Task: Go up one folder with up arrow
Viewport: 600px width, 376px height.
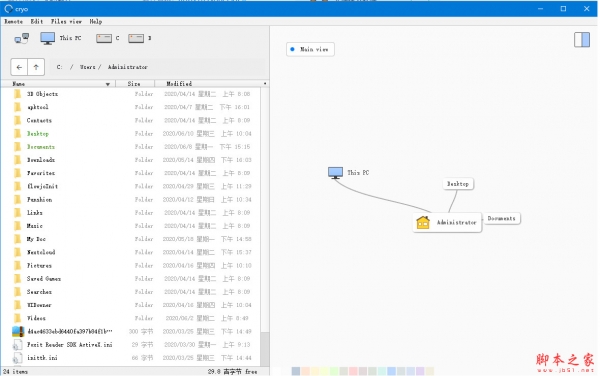Action: pyautogui.click(x=36, y=67)
